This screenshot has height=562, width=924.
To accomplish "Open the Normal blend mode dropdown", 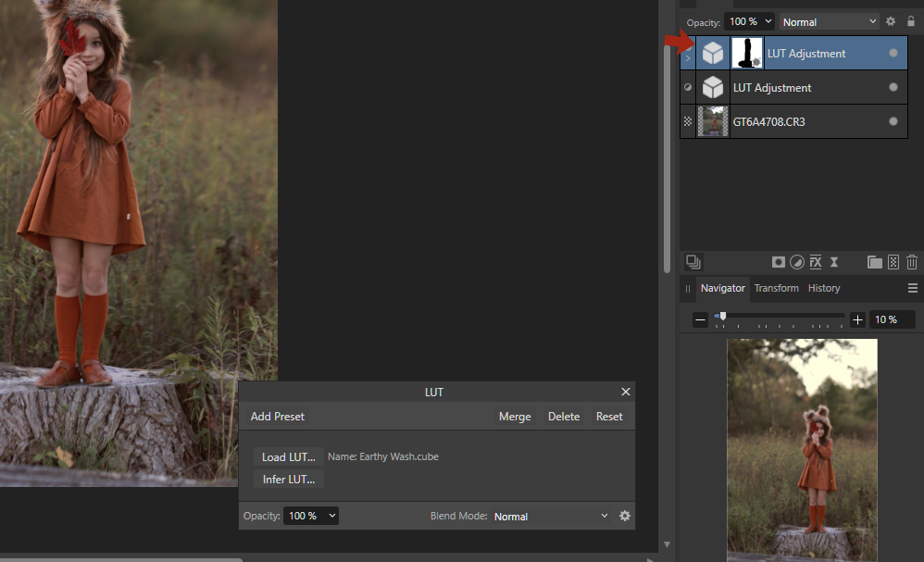I will [829, 20].
